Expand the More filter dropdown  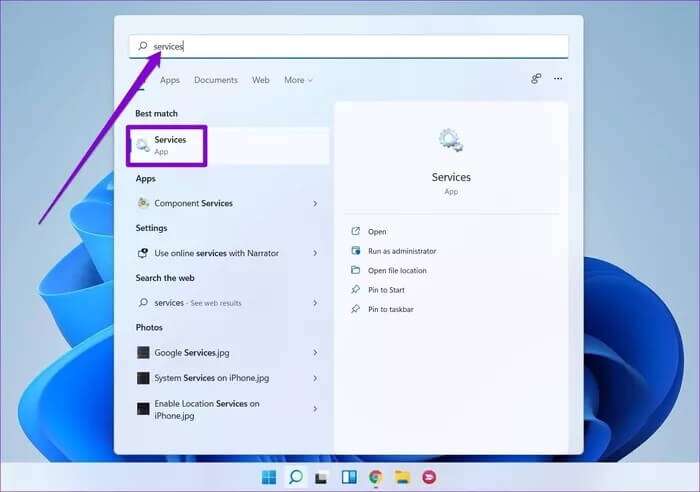pyautogui.click(x=298, y=80)
